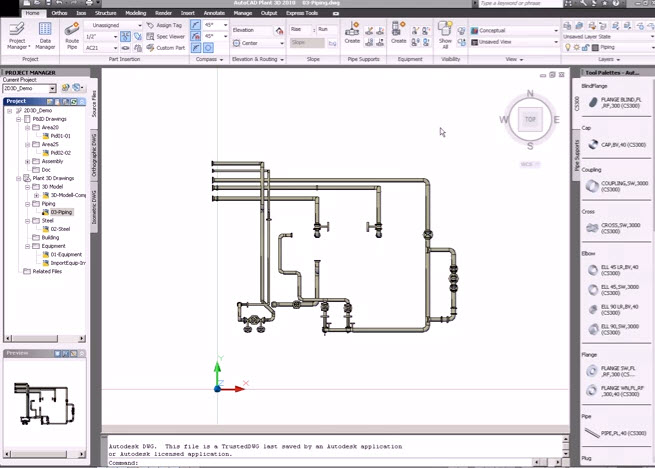Start the Route Pipe tool

coord(72,36)
